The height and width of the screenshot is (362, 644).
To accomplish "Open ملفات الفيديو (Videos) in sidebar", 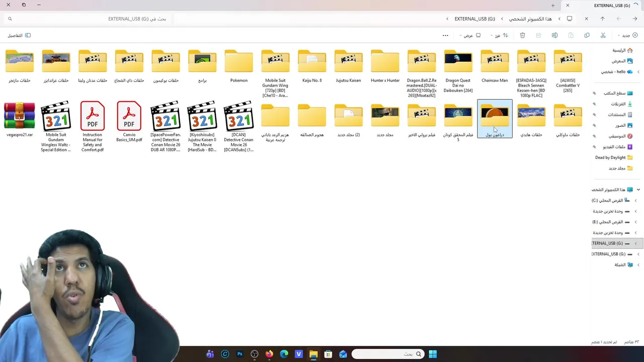I will [x=618, y=147].
